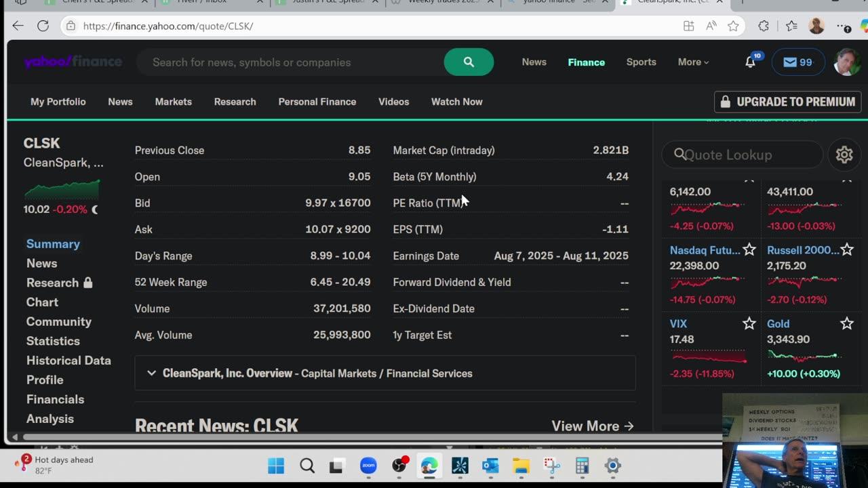Reload the page with the refresh icon

(x=43, y=26)
